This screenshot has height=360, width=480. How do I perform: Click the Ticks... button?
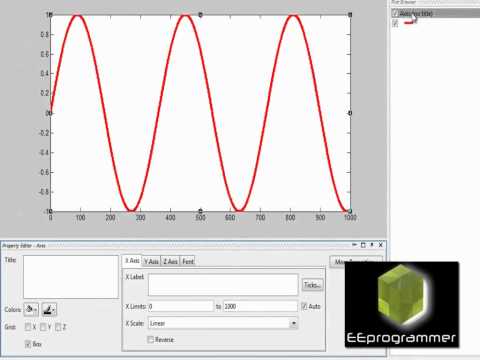pyautogui.click(x=312, y=285)
